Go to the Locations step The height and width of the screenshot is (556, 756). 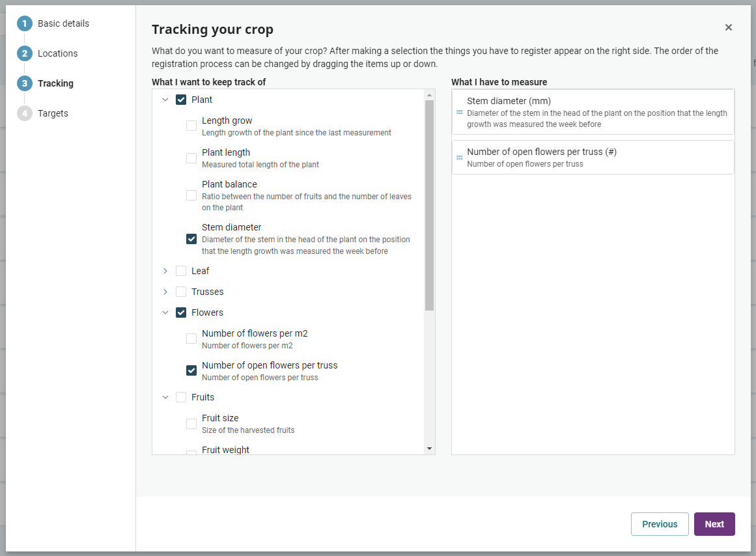[x=57, y=53]
